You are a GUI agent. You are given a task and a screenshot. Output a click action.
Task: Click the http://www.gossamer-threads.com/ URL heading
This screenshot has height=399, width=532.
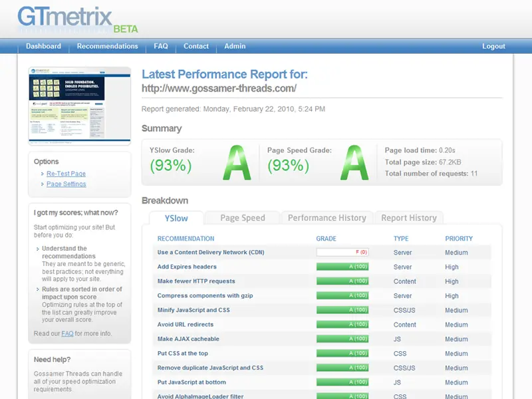point(219,88)
